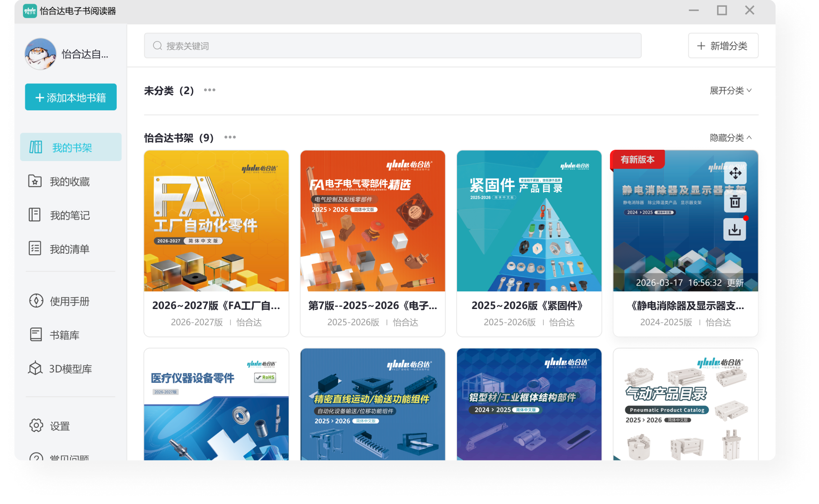This screenshot has height=504, width=819.
Task: Click the 新增分类 button
Action: pyautogui.click(x=723, y=46)
